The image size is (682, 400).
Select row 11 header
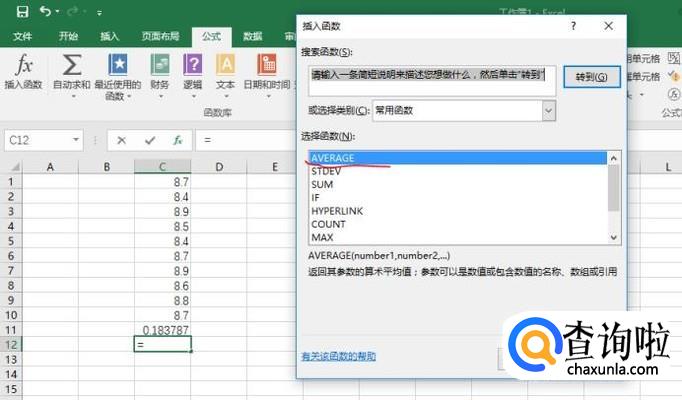(11, 330)
